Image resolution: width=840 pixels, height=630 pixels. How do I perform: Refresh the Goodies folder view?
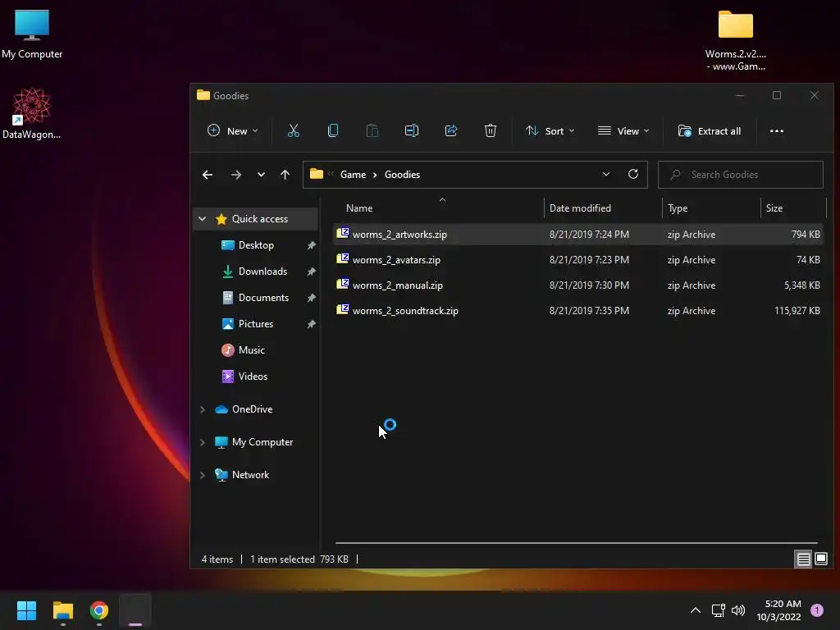point(632,174)
